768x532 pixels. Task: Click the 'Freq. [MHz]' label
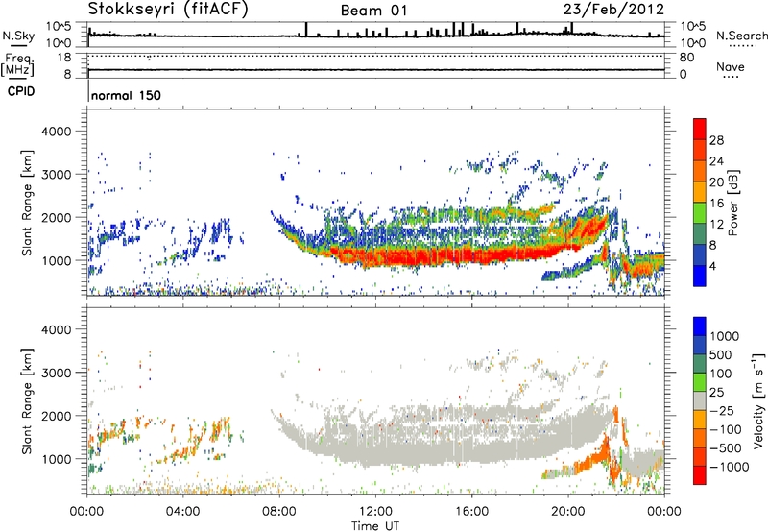(17, 65)
